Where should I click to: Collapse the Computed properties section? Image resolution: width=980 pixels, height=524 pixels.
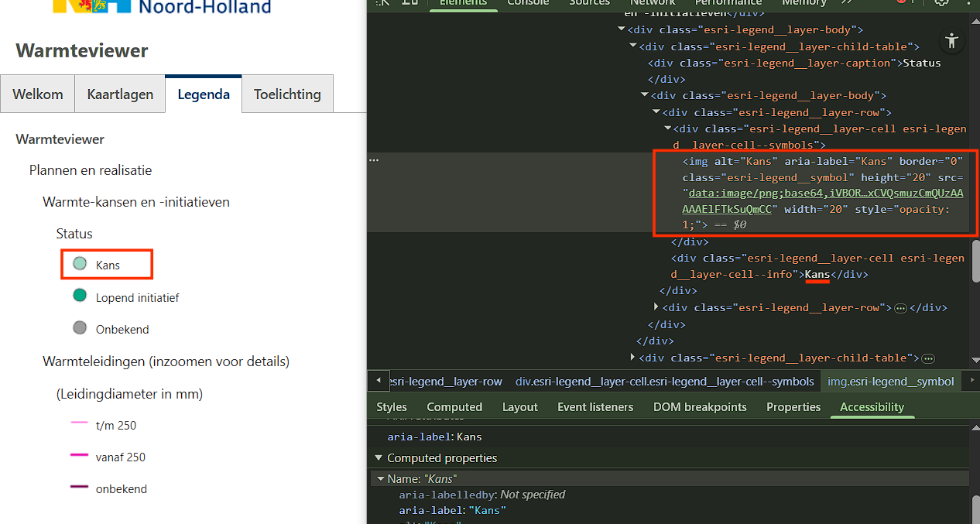coord(379,458)
